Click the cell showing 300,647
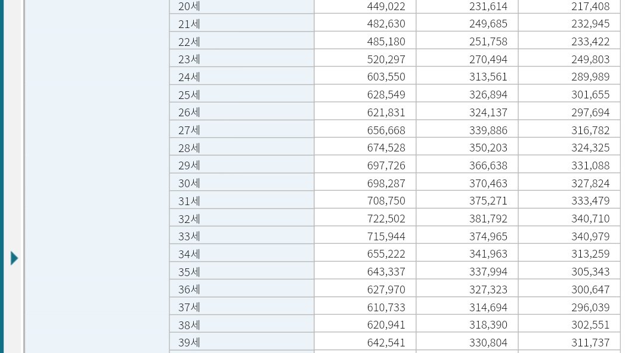This screenshot has width=644, height=353. pos(590,289)
